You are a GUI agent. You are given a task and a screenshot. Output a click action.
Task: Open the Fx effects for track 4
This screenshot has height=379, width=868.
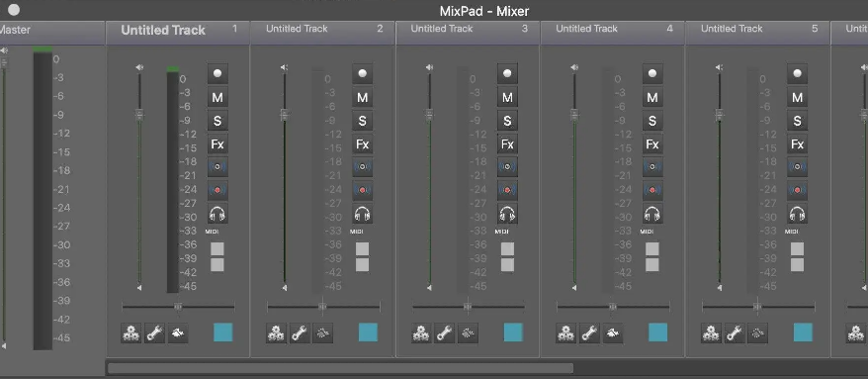point(652,144)
